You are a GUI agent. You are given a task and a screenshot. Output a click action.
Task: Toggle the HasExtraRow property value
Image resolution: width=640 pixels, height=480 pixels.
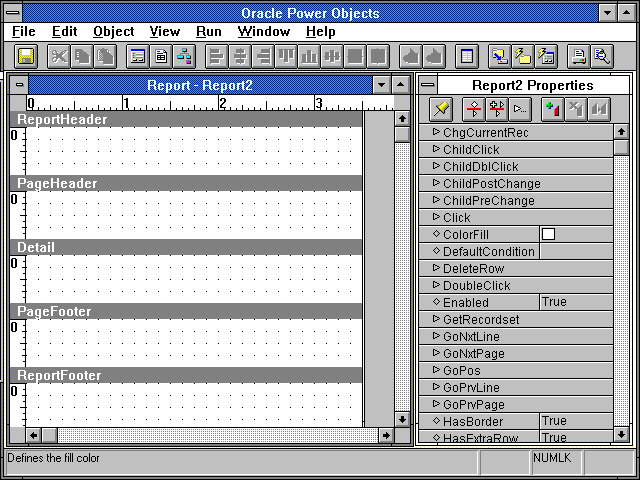[x=576, y=438]
